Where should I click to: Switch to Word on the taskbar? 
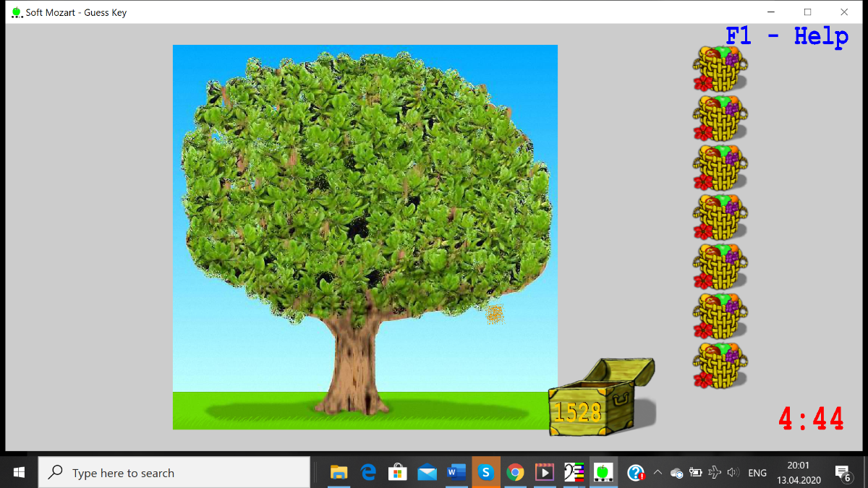tap(456, 473)
